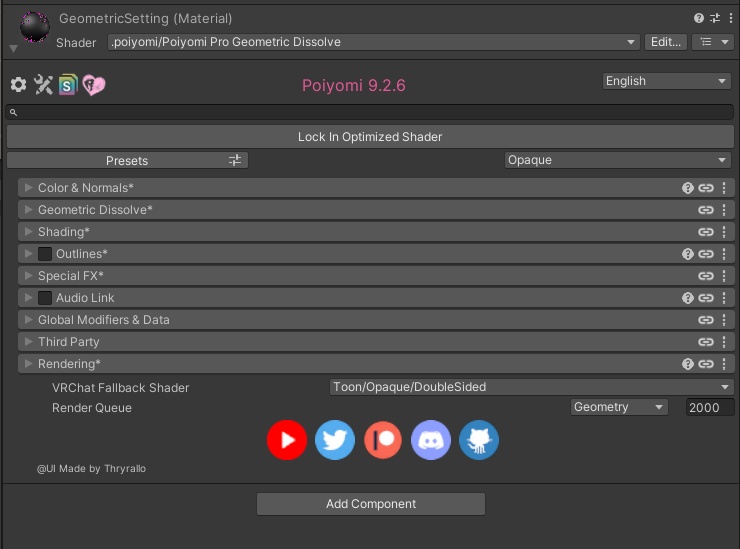The height and width of the screenshot is (549, 740).
Task: Click link icon on Shading row
Action: pos(706,232)
